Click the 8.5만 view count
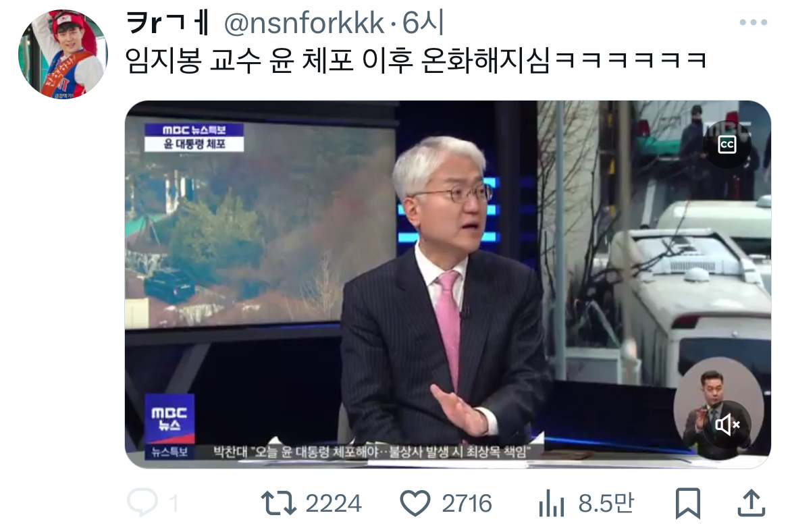Viewport: 790px width, 532px height. 606,503
